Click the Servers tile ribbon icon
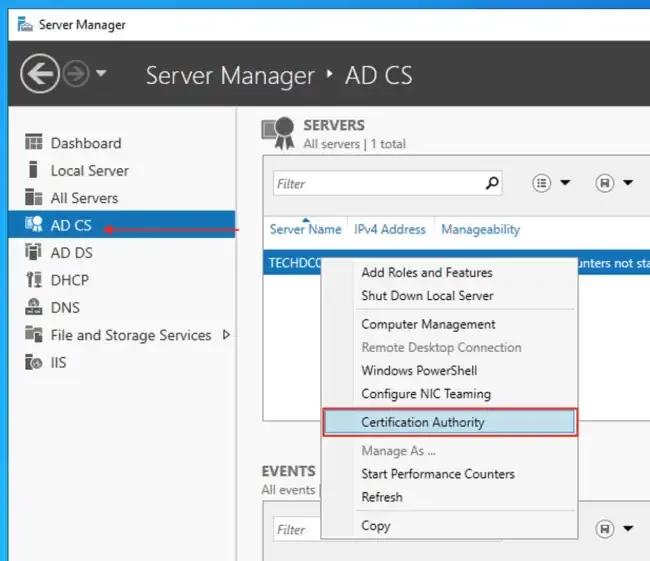Screen dimensions: 650x561 click(x=278, y=133)
